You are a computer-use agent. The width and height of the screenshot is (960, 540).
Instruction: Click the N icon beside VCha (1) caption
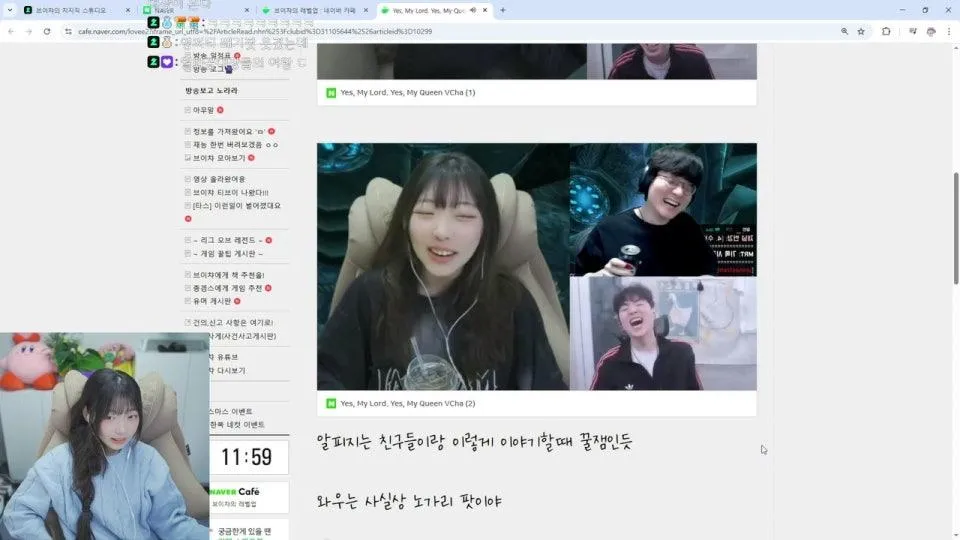331,93
